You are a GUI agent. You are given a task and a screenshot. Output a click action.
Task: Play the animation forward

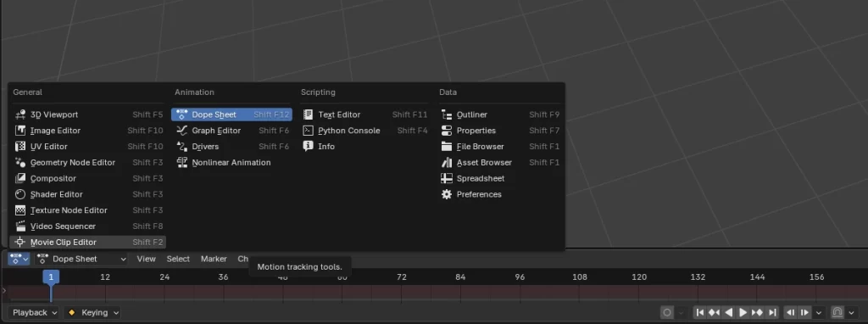point(743,312)
